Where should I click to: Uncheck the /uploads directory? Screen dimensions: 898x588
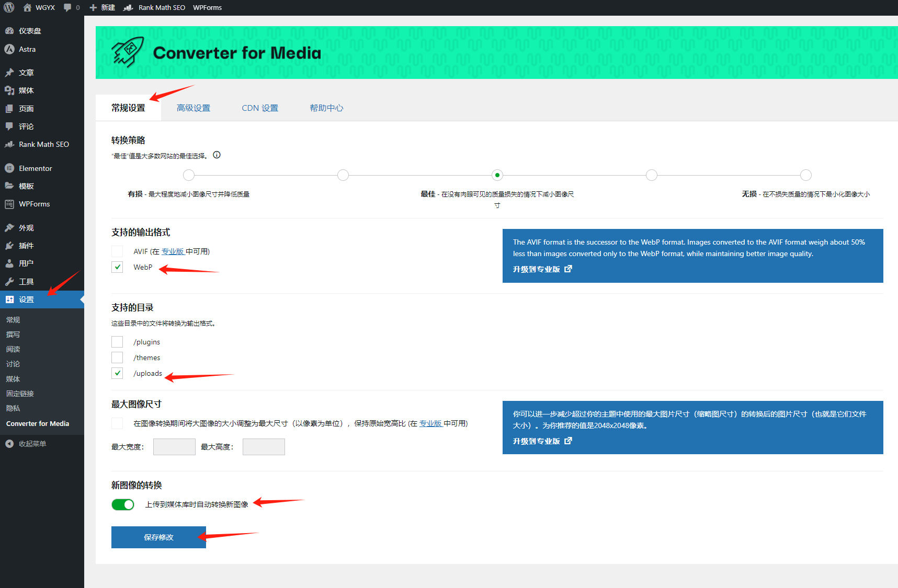click(x=117, y=373)
